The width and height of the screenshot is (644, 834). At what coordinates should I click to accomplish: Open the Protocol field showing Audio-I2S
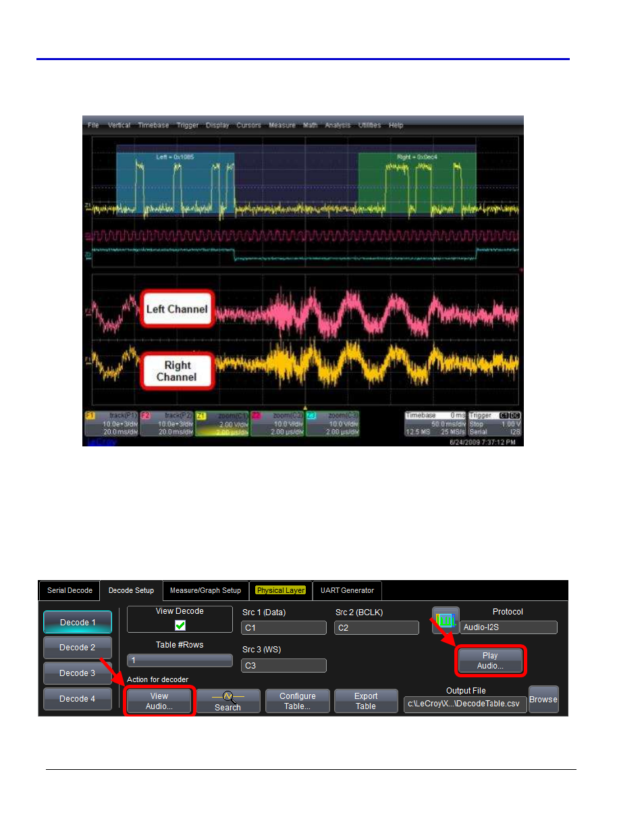(508, 627)
